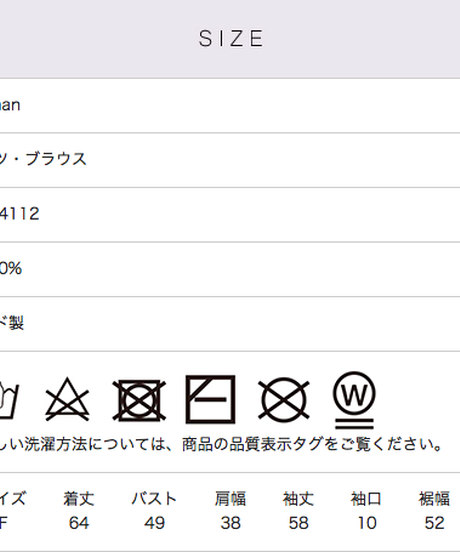Click the ブラウス category text
Viewport: 460px width, 552px height.
tap(56, 159)
